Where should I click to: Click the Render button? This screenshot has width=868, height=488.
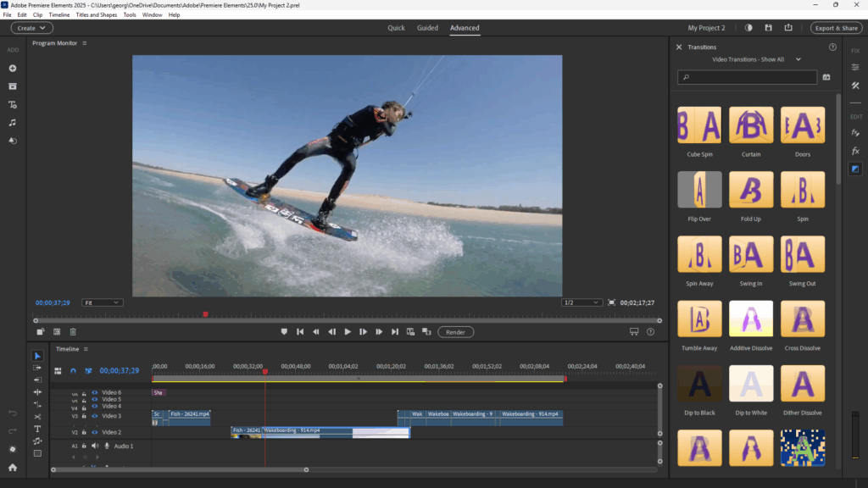pyautogui.click(x=456, y=332)
